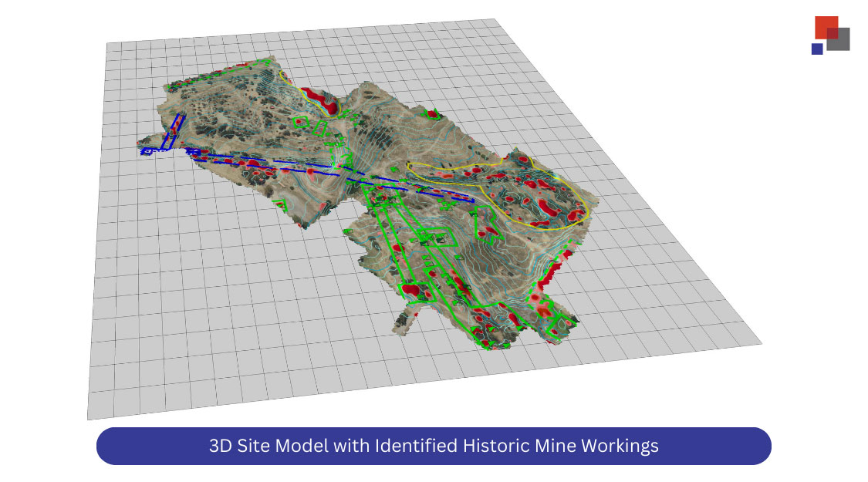Click the 3D Site Model caption banner

(434, 446)
